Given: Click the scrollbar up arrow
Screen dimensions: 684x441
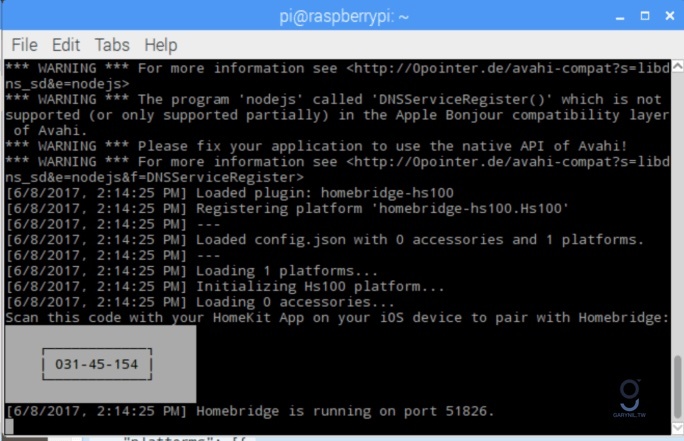Looking at the screenshot, I should point(677,66).
